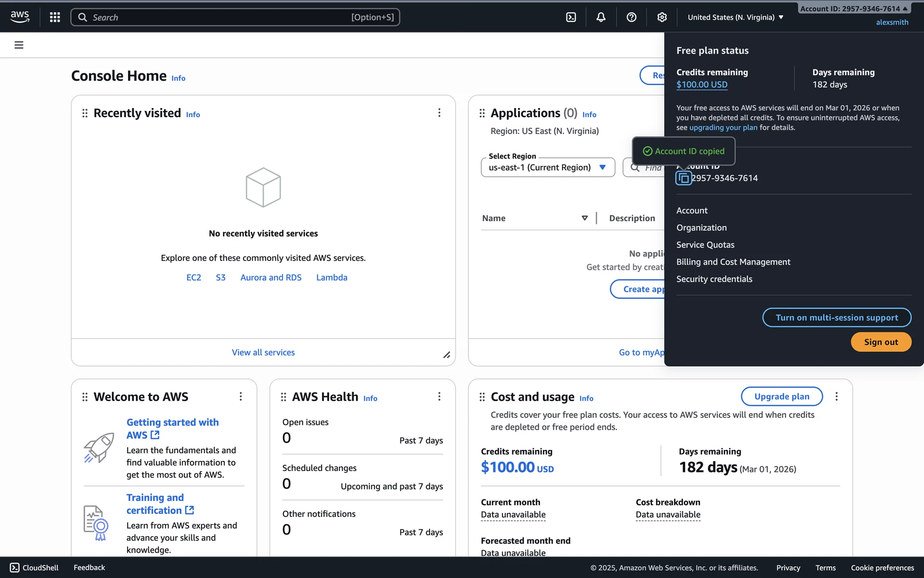
Task: Select Security credentials from account menu
Action: click(x=714, y=279)
